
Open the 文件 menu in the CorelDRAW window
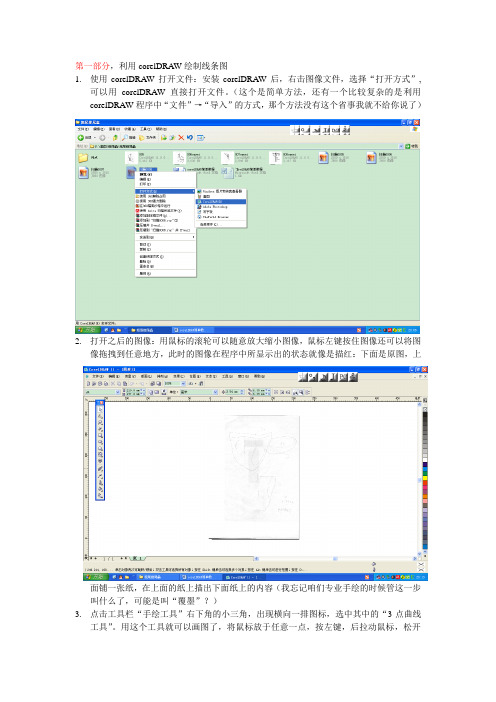(97, 376)
